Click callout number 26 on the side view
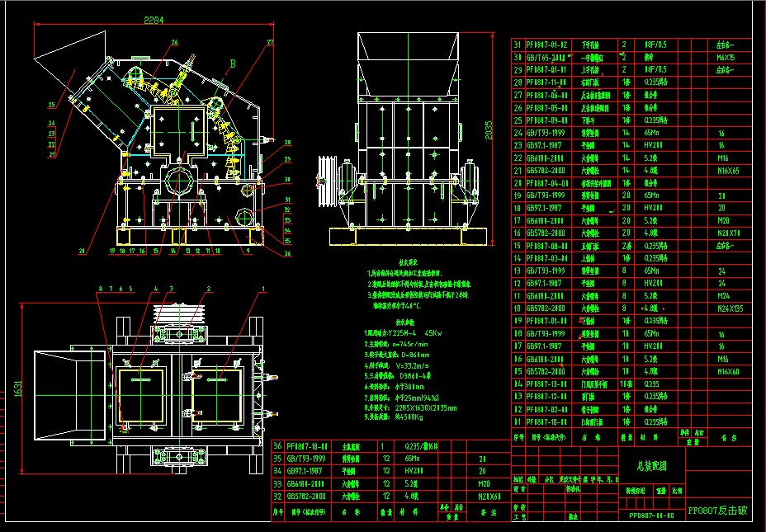Viewport: 766px width, 532px height. pyautogui.click(x=174, y=42)
